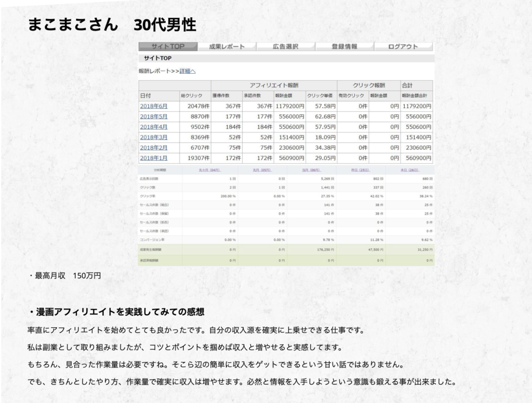Click the 獲得件数 column header
The width and height of the screenshot is (532, 403).
(x=227, y=96)
